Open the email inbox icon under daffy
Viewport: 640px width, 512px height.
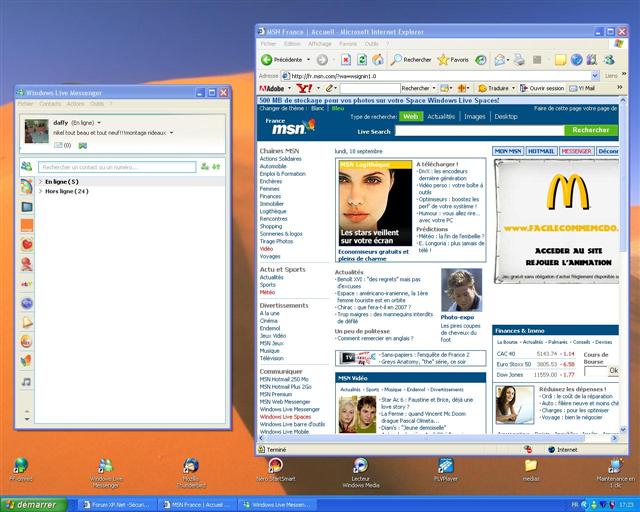pos(58,145)
